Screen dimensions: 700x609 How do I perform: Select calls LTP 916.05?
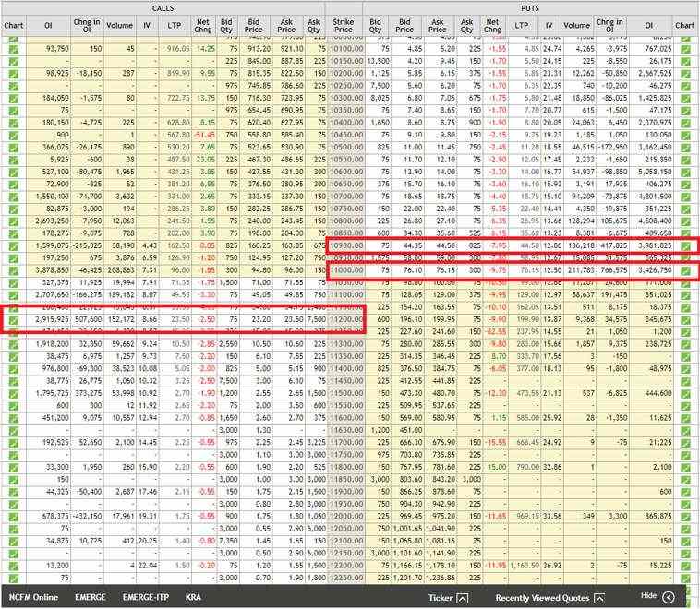point(178,49)
